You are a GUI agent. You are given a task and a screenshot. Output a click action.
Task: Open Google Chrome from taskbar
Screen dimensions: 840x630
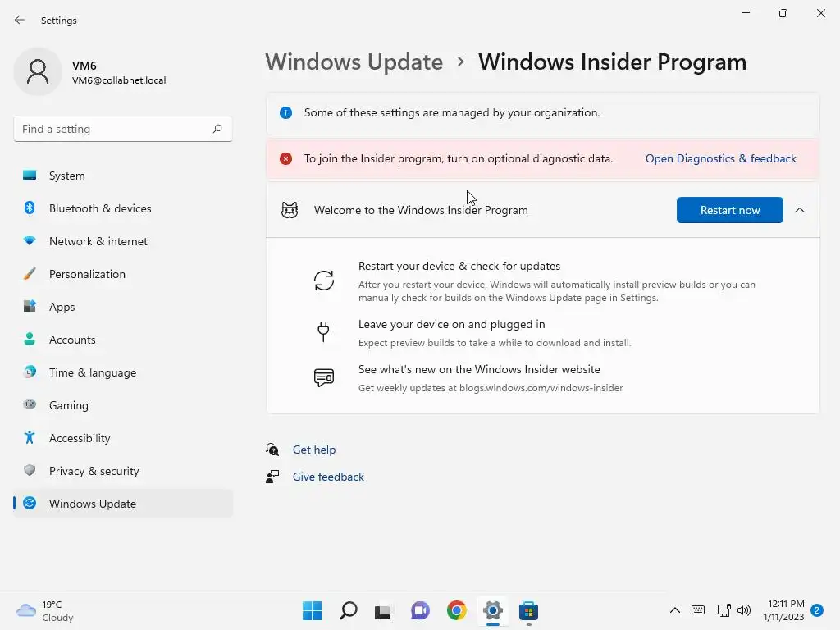point(456,610)
